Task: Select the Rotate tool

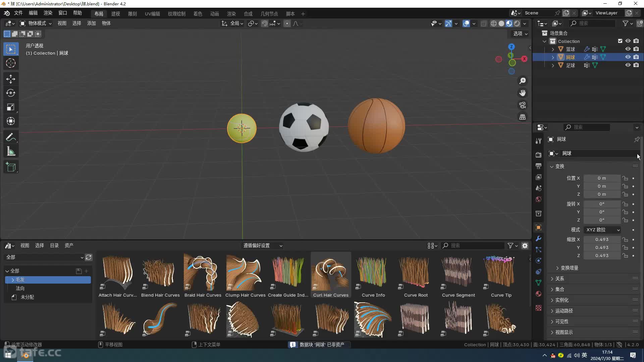Action: (x=11, y=93)
